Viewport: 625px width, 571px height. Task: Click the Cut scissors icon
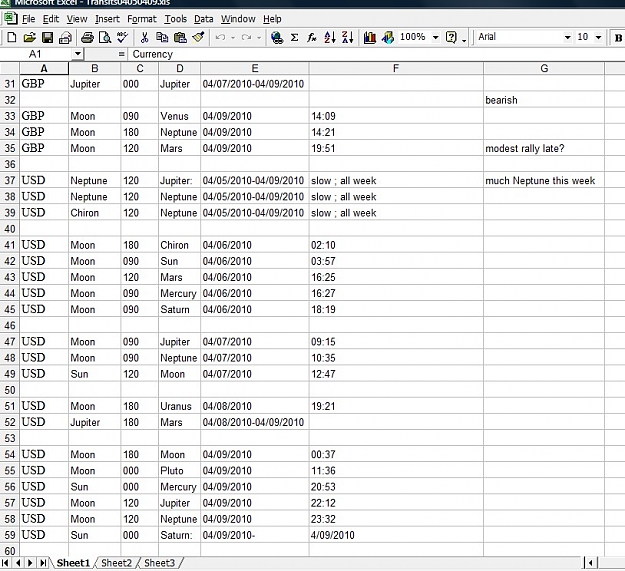pos(144,37)
